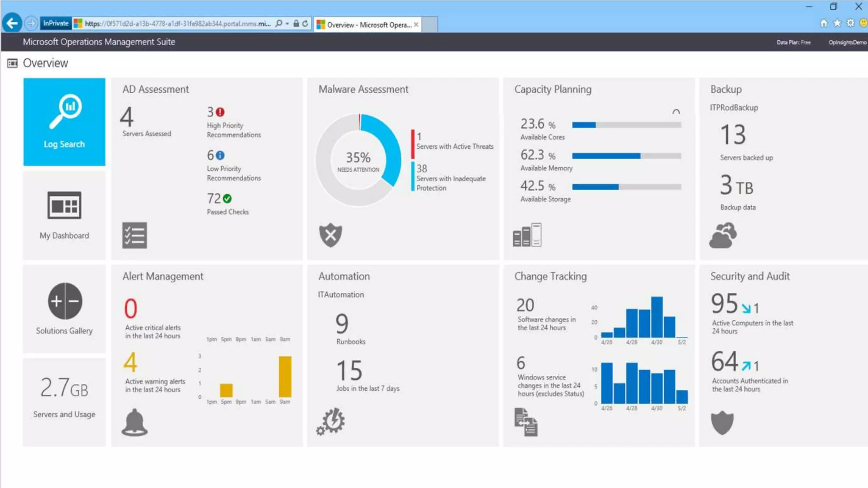Click the Backup cloud icon

723,236
